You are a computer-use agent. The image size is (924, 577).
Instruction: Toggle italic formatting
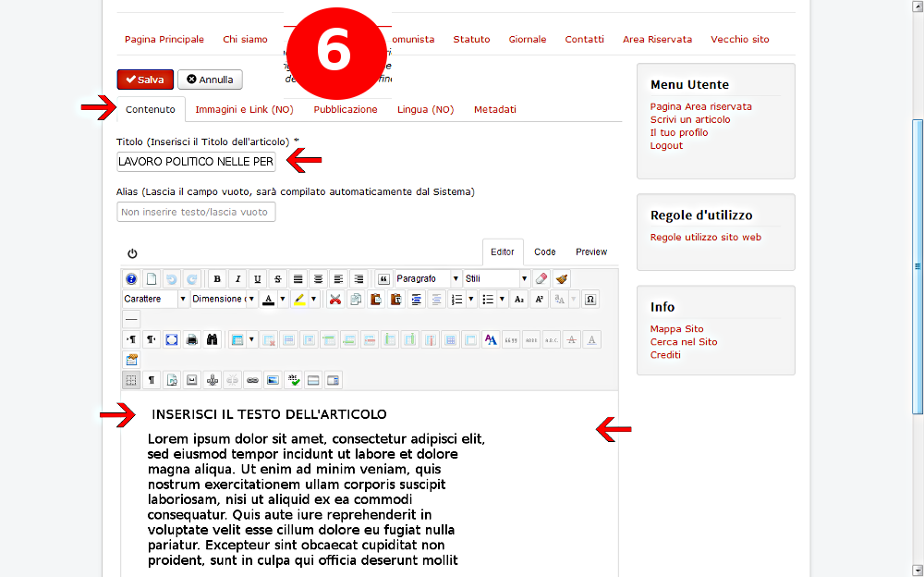(237, 278)
